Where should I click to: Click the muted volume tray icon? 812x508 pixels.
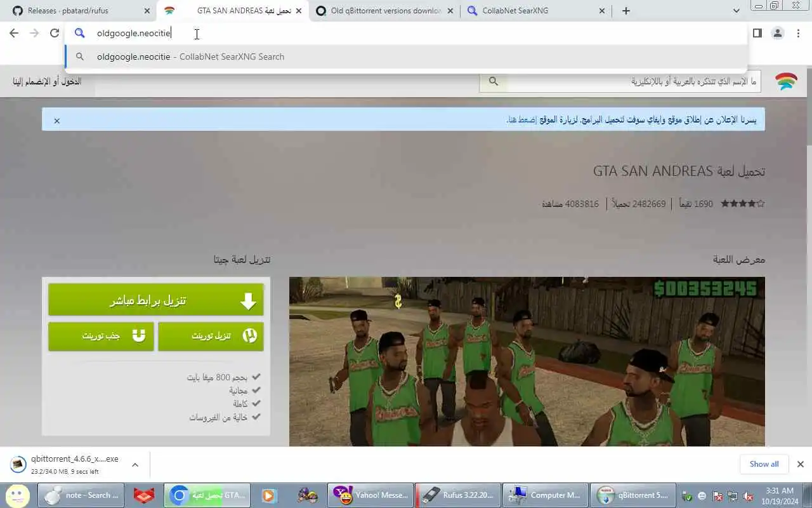click(749, 496)
